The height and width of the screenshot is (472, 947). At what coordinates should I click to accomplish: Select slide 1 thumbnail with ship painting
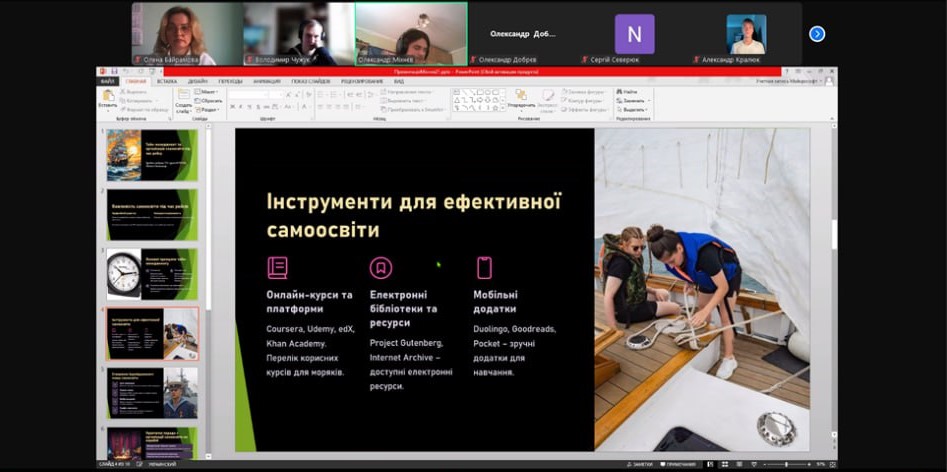(x=152, y=155)
